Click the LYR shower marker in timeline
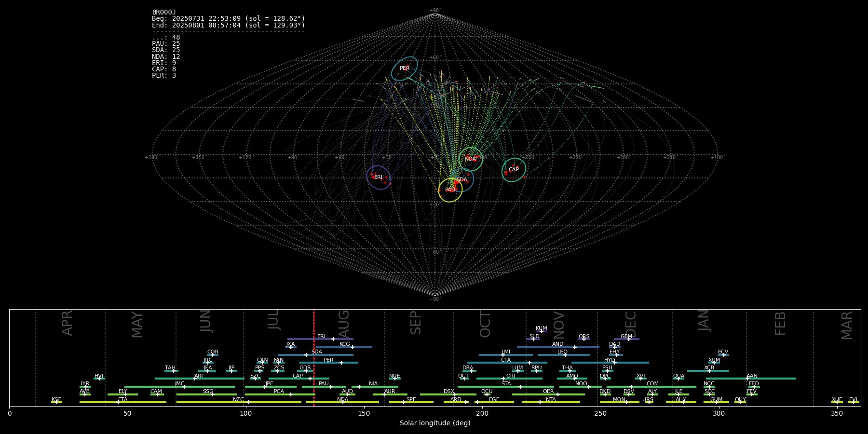This screenshot has width=868, height=434. pos(85,386)
